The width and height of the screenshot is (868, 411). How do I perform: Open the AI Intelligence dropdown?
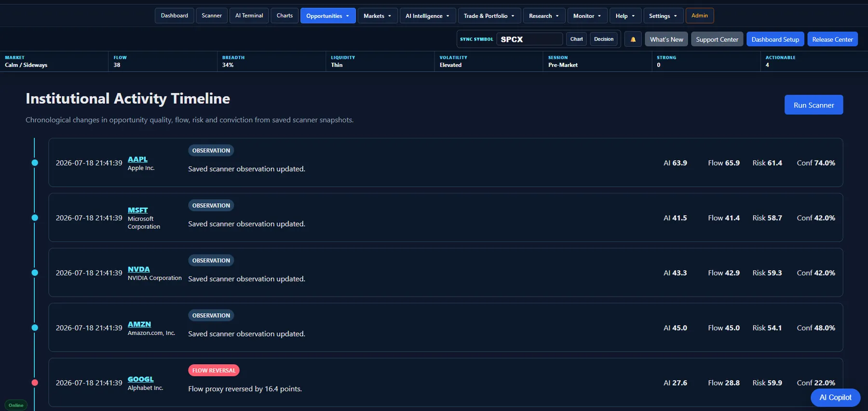428,15
